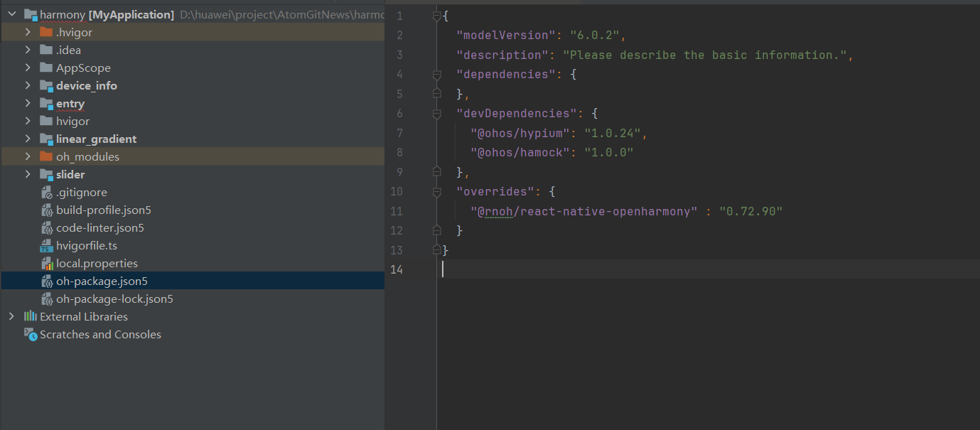Open code-linter.json5 in the tree
The width and height of the screenshot is (980, 430).
[100, 227]
